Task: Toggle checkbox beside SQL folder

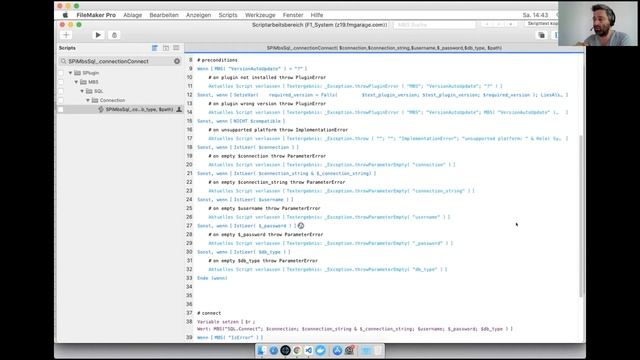Action: (61, 91)
